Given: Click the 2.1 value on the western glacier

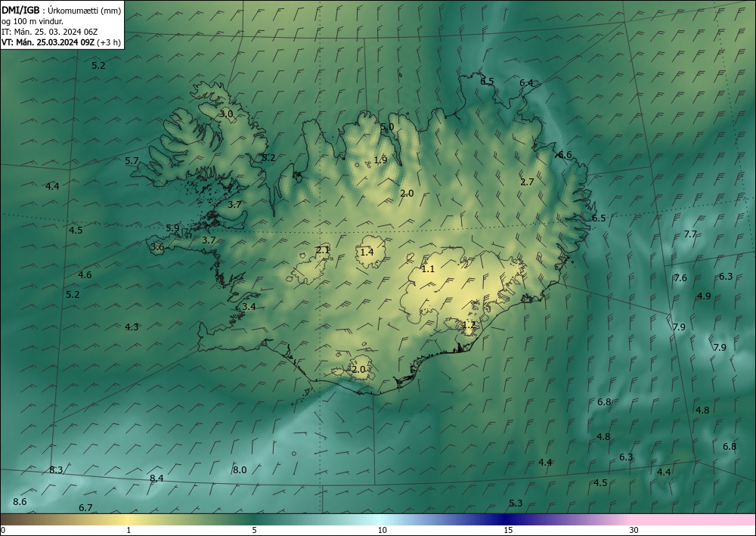Looking at the screenshot, I should pyautogui.click(x=323, y=249).
